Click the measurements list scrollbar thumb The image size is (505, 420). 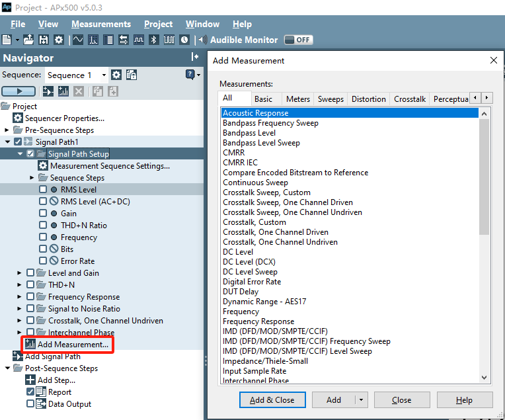(x=484, y=177)
